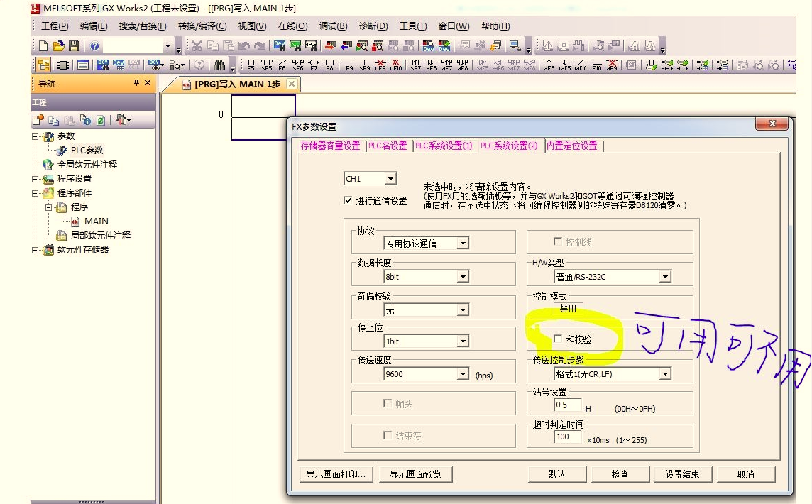Screen dimensions: 812x504
Task: Click the Write to PLC icon
Action: [330, 46]
